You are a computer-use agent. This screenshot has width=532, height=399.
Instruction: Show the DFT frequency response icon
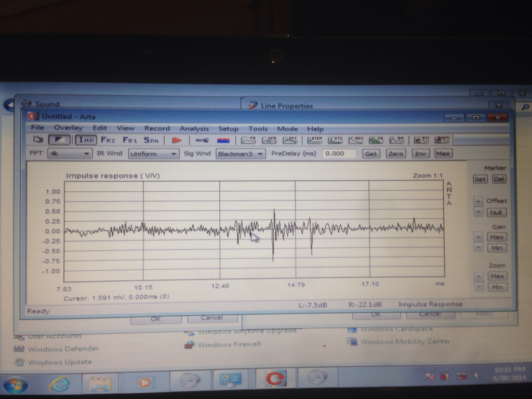[290, 140]
